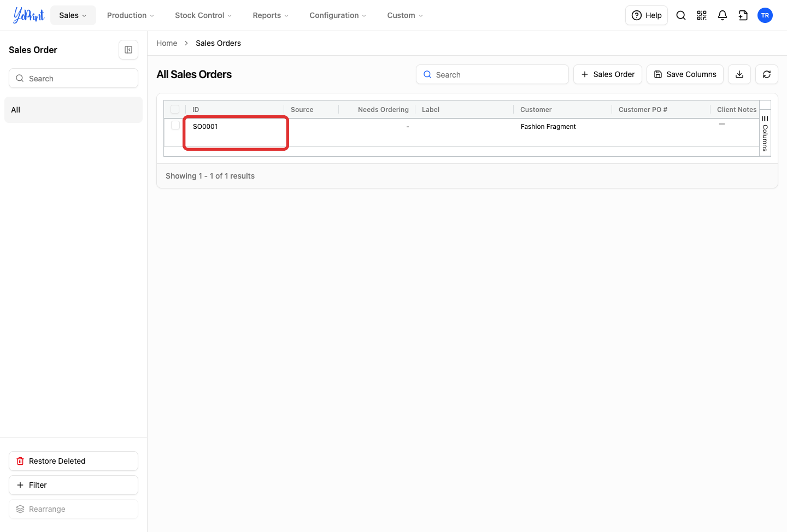Go to Home breadcrumb
This screenshot has height=532, width=787.
167,43
